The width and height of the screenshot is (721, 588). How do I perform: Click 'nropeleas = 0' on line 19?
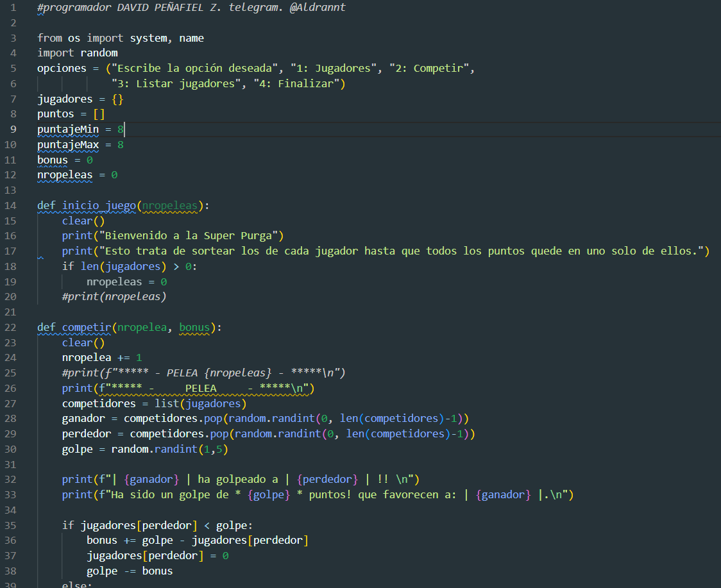126,282
